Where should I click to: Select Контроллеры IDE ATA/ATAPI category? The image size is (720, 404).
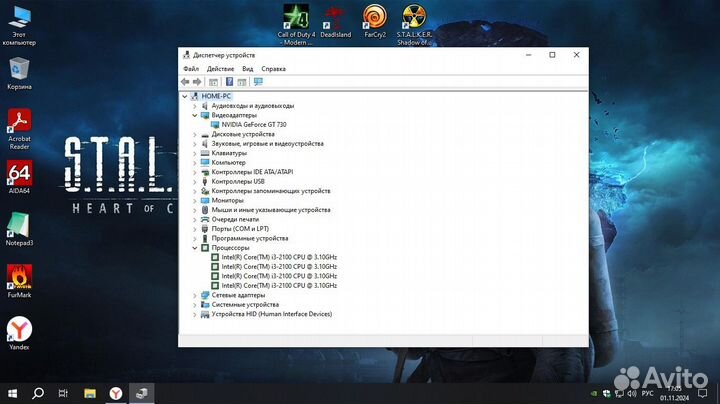(252, 172)
